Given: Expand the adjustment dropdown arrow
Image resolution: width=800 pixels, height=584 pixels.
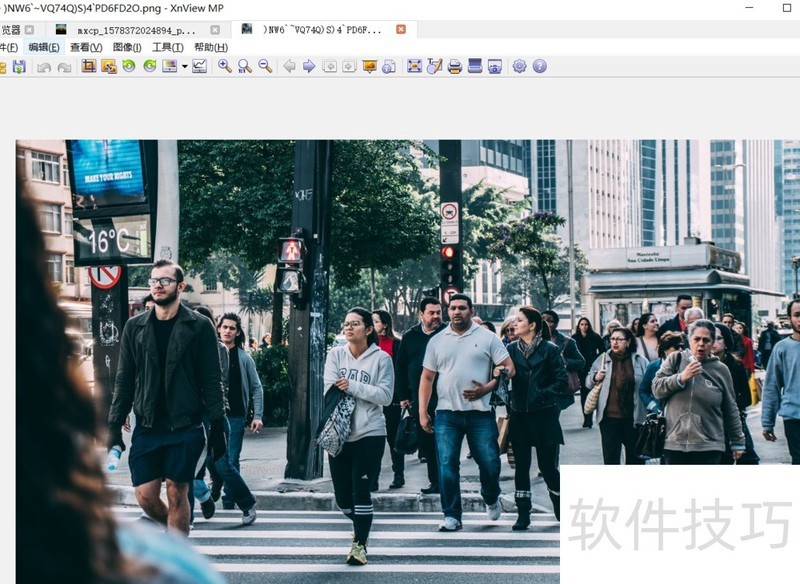Looking at the screenshot, I should (185, 66).
